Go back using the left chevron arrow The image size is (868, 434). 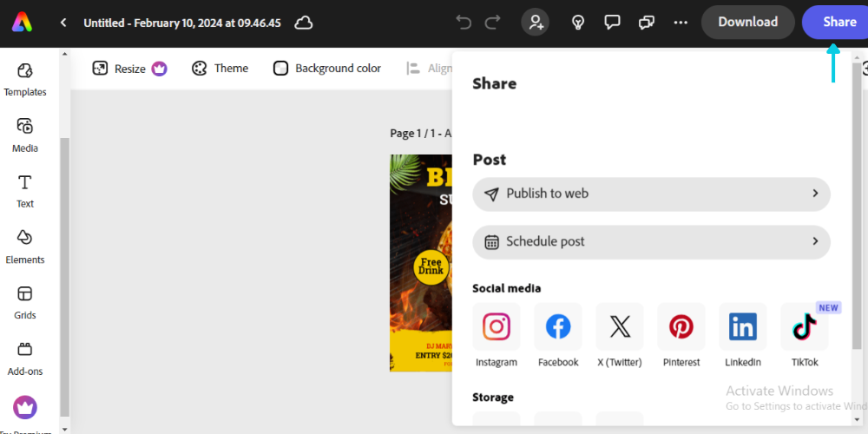(x=63, y=23)
